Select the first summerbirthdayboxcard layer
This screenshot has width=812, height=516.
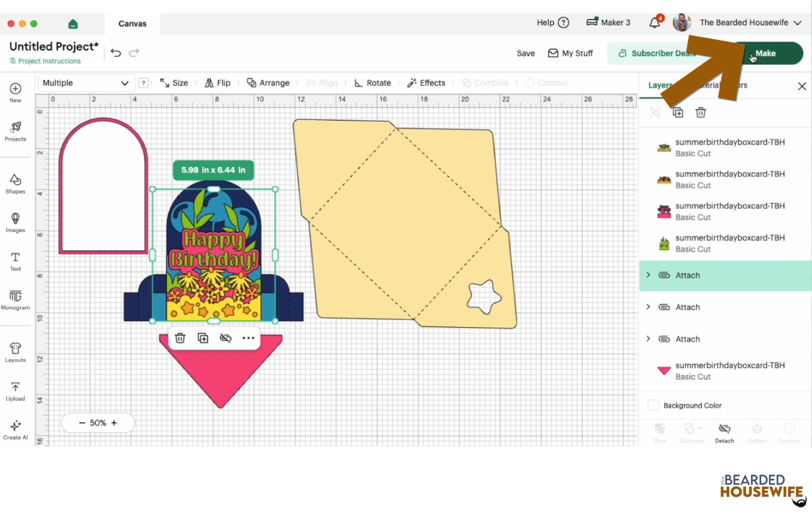pos(726,148)
